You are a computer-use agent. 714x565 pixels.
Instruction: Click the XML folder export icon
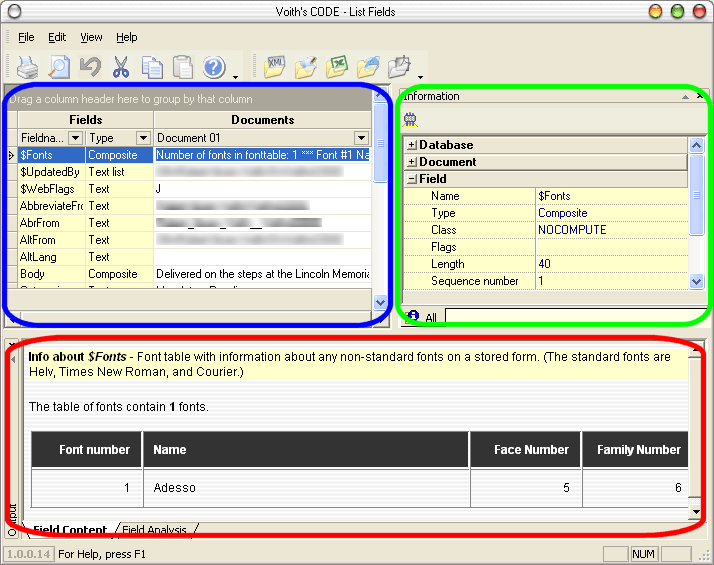pyautogui.click(x=275, y=67)
